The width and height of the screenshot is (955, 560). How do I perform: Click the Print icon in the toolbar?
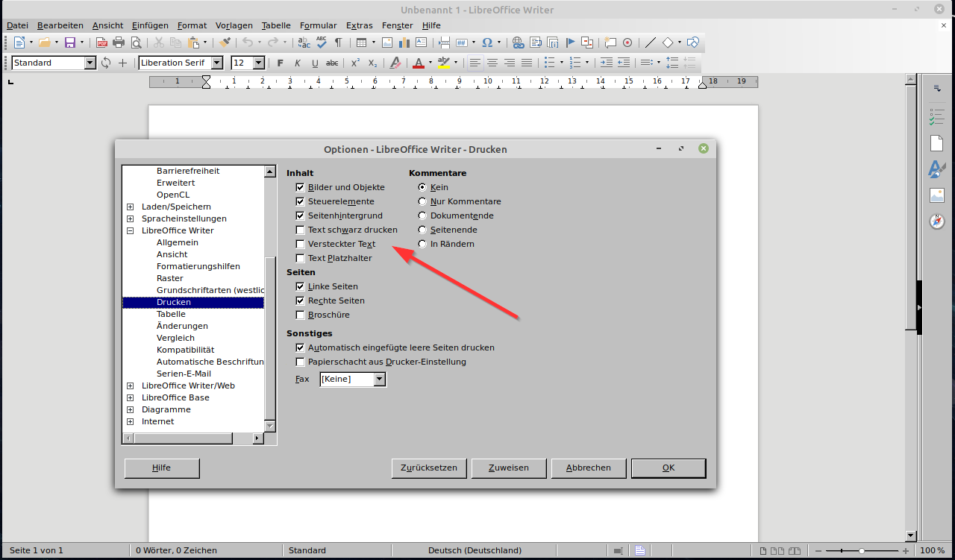119,43
